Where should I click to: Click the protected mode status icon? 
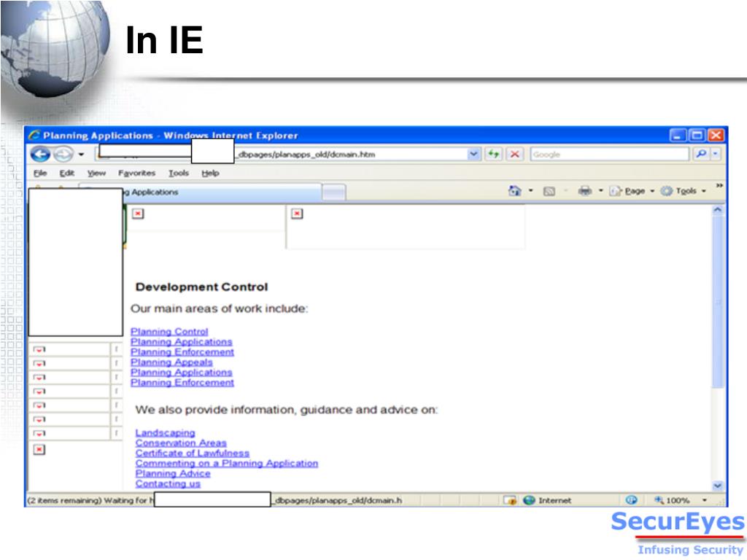pyautogui.click(x=631, y=500)
